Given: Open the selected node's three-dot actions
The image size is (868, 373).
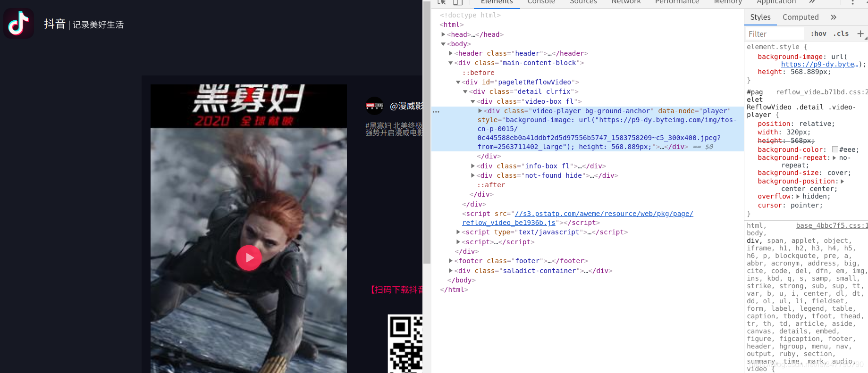Looking at the screenshot, I should click(x=436, y=112).
